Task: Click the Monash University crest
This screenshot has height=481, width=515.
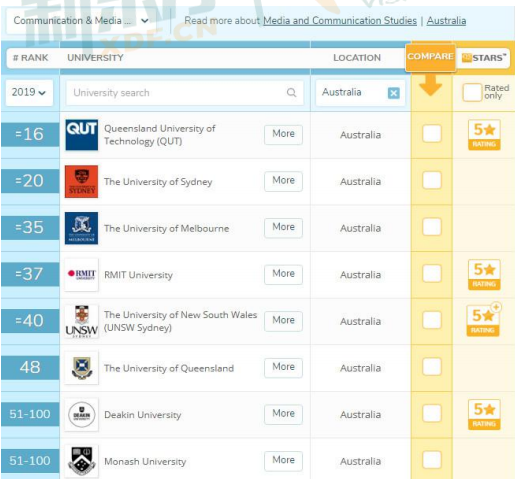Action: (81, 461)
